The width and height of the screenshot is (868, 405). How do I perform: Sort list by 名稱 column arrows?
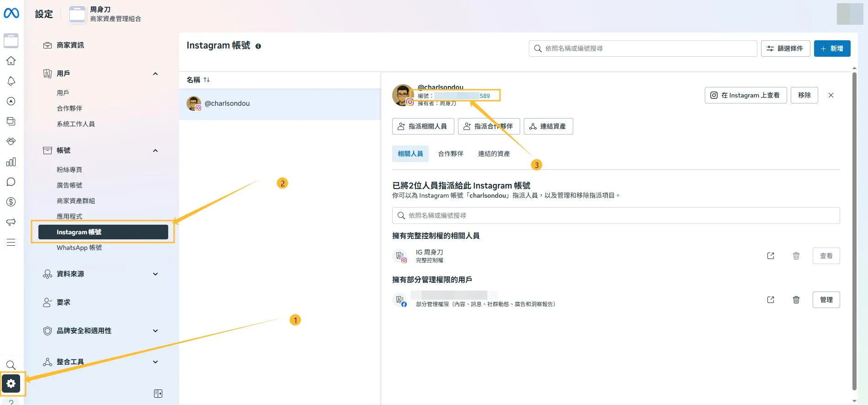point(207,80)
